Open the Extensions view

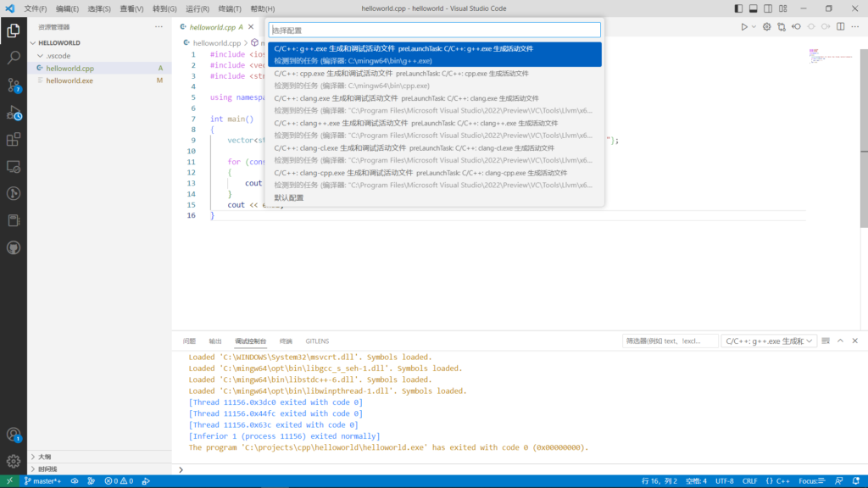[14, 140]
